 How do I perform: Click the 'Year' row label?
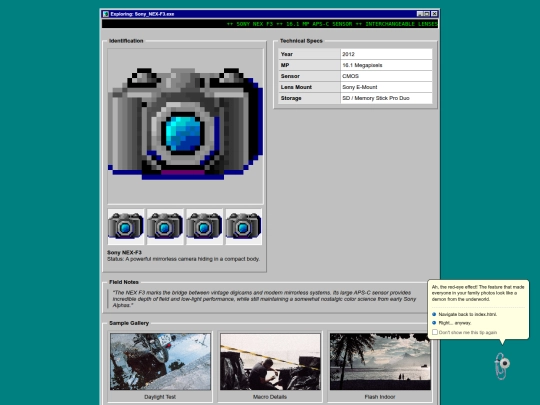tap(309, 54)
